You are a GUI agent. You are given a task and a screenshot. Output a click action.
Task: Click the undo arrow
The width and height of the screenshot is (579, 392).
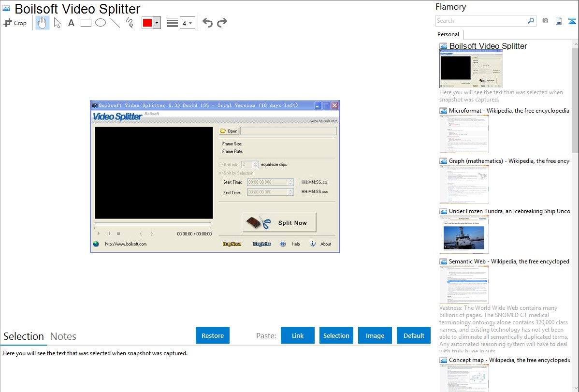coord(207,23)
